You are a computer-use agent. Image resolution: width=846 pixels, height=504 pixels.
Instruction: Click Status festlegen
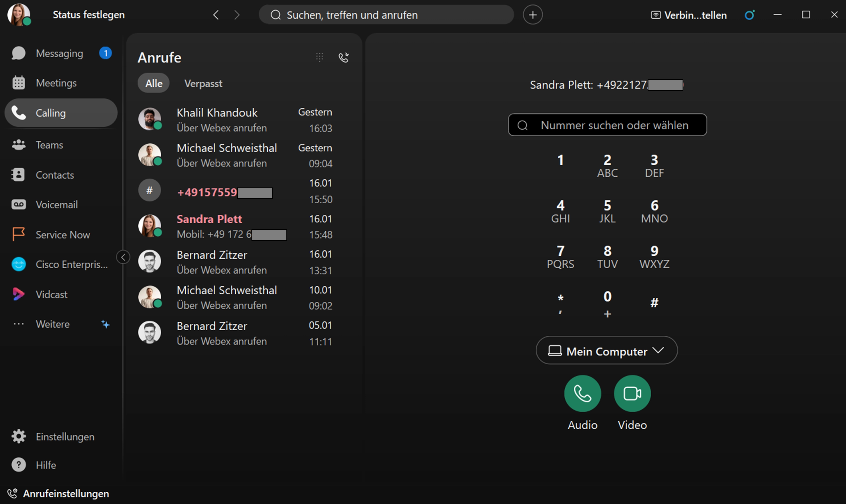pos(89,15)
